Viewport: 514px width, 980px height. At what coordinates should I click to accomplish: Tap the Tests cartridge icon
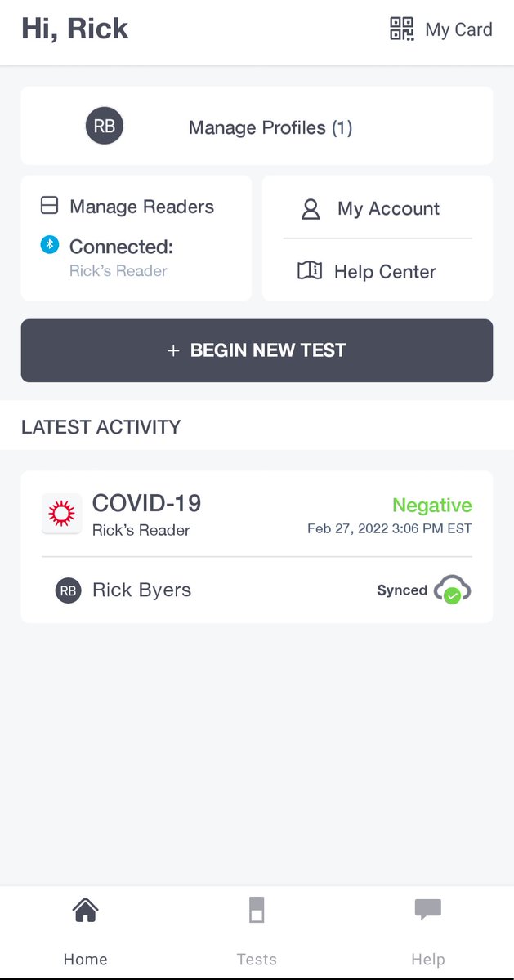tap(257, 909)
